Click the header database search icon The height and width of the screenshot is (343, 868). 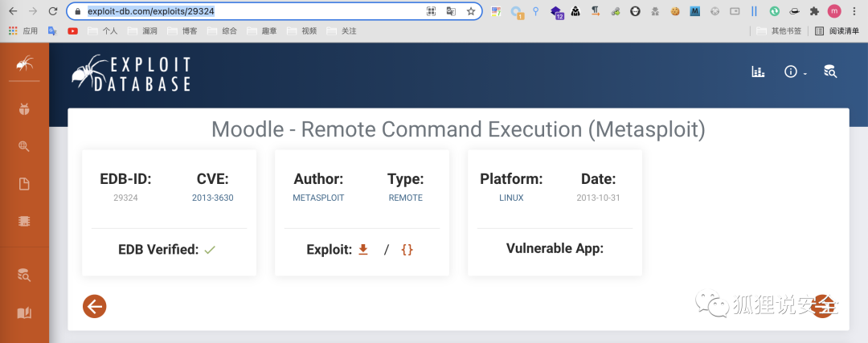coord(829,71)
